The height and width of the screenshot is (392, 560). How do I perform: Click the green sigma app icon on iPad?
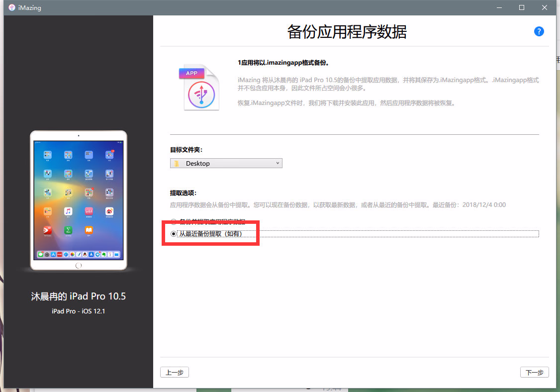[x=68, y=230]
